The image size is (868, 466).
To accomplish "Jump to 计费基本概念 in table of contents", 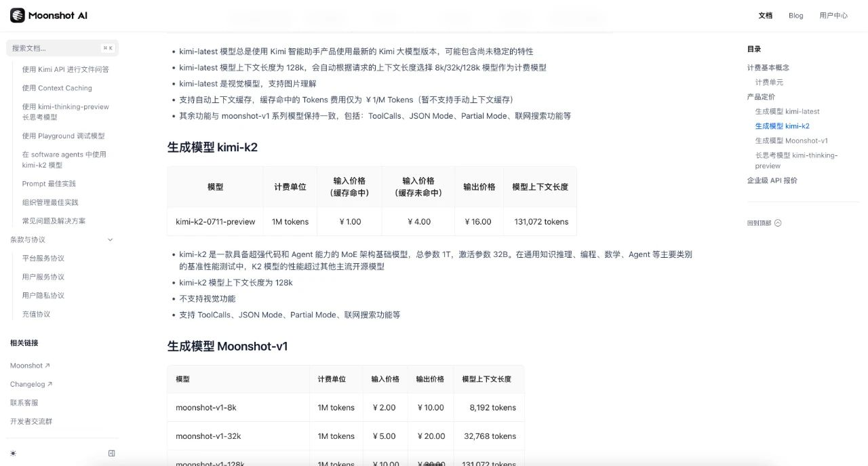I will (x=768, y=68).
